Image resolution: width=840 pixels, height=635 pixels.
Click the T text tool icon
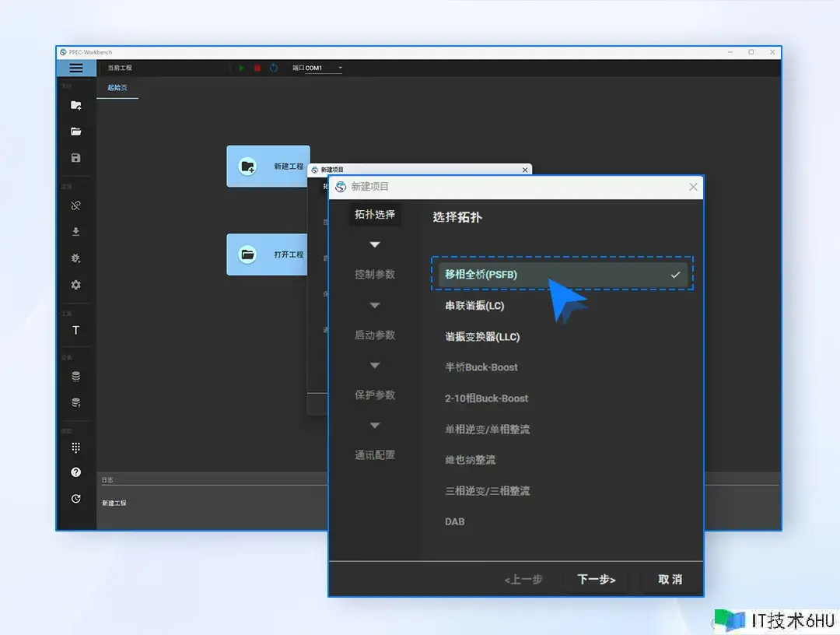pyautogui.click(x=75, y=330)
